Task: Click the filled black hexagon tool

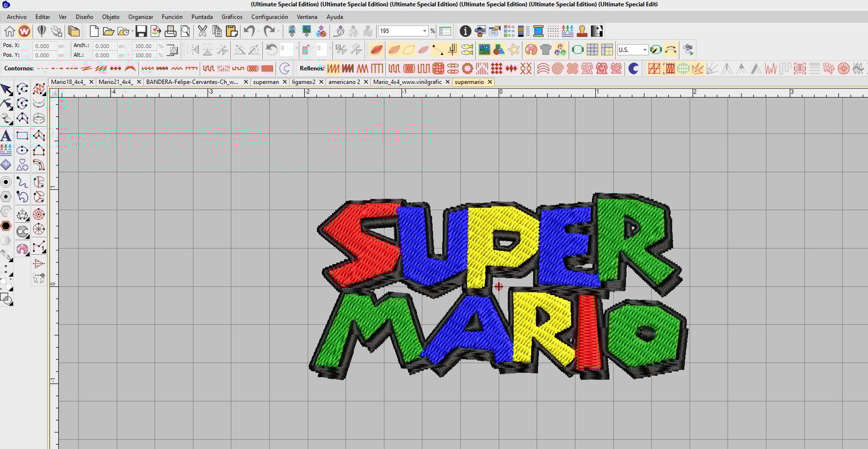Action: [6, 226]
